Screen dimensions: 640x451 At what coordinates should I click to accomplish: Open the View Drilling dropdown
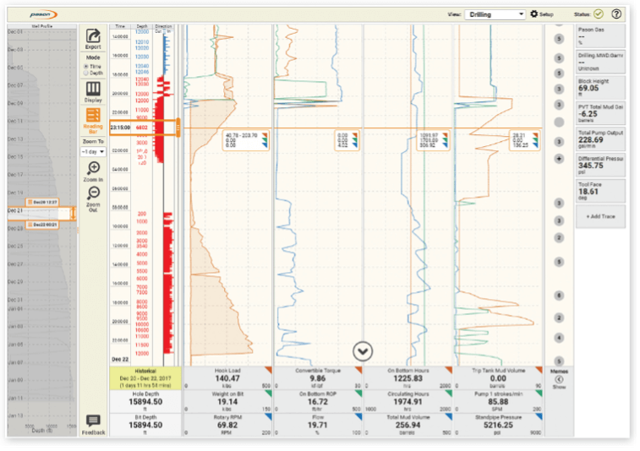(x=495, y=14)
